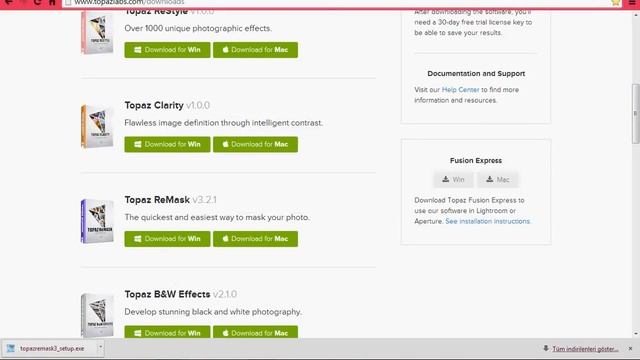Click the browser home icon
This screenshot has width=640, height=360.
pos(52,2)
